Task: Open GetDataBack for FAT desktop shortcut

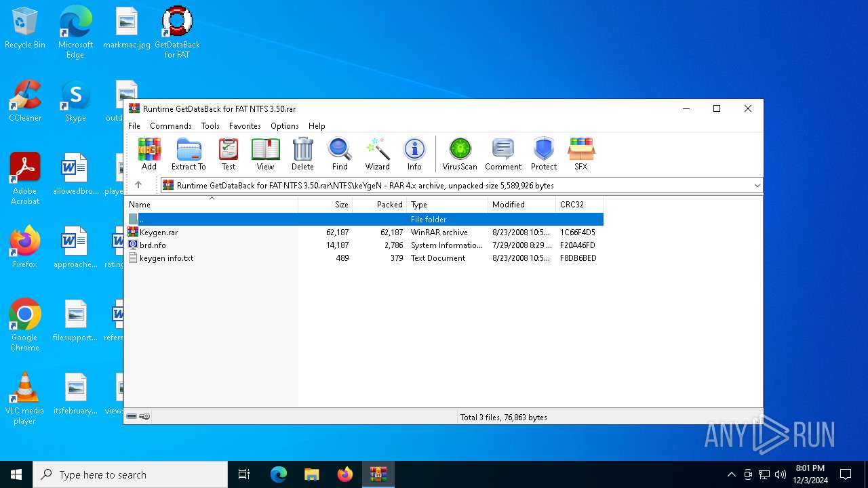Action: pos(177,33)
